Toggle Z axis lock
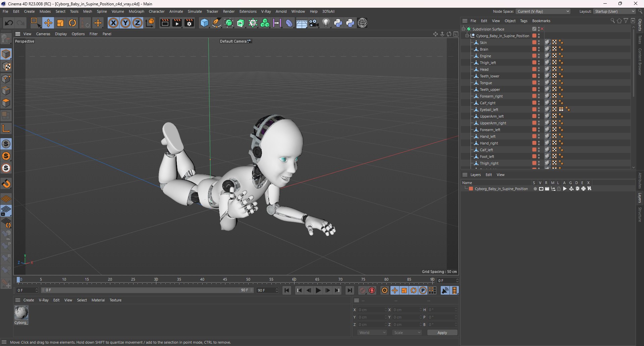This screenshot has width=644, height=346. click(x=138, y=23)
